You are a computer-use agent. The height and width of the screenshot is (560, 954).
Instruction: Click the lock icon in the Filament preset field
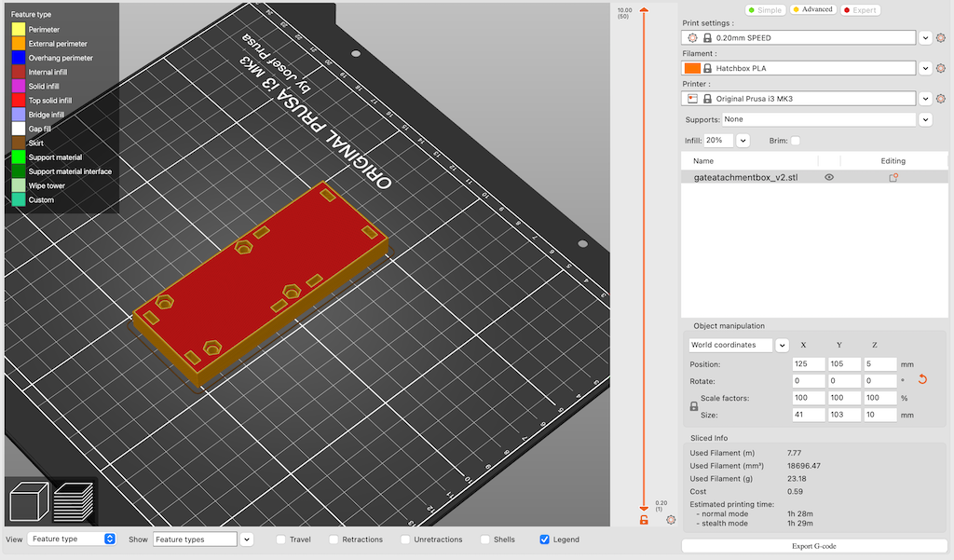click(x=708, y=68)
